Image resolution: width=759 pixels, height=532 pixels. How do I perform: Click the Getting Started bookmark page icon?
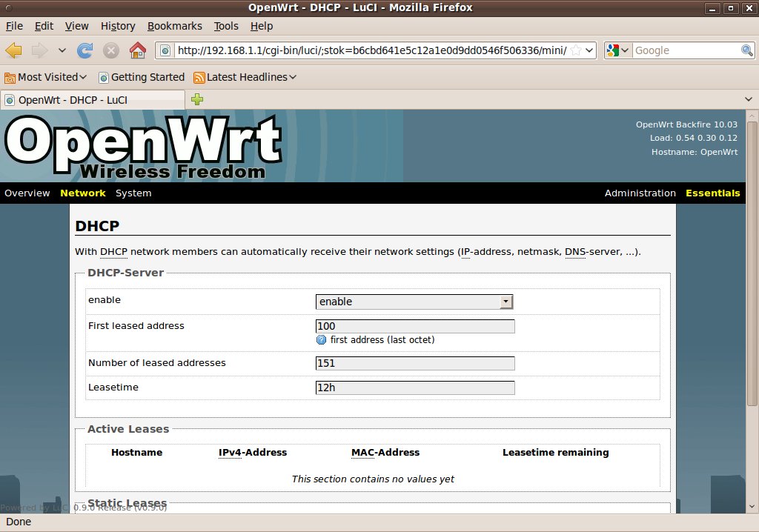pos(104,78)
